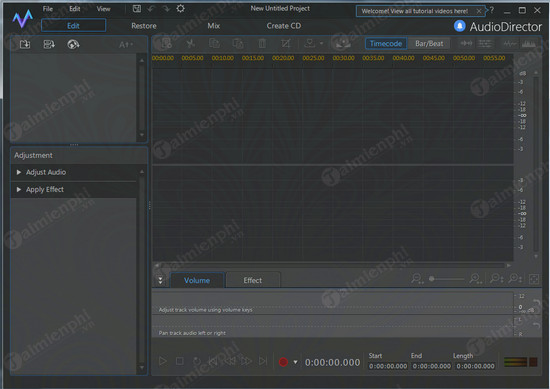550x389 pixels.
Task: Click the redo arrow icon
Action: [166, 9]
